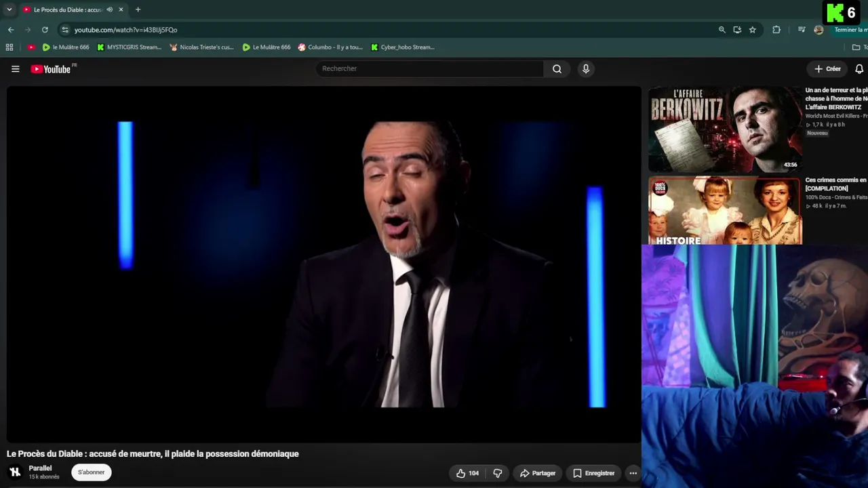This screenshot has height=488, width=868.
Task: Close the 'Le Procès du Diable' tab
Action: [x=121, y=9]
